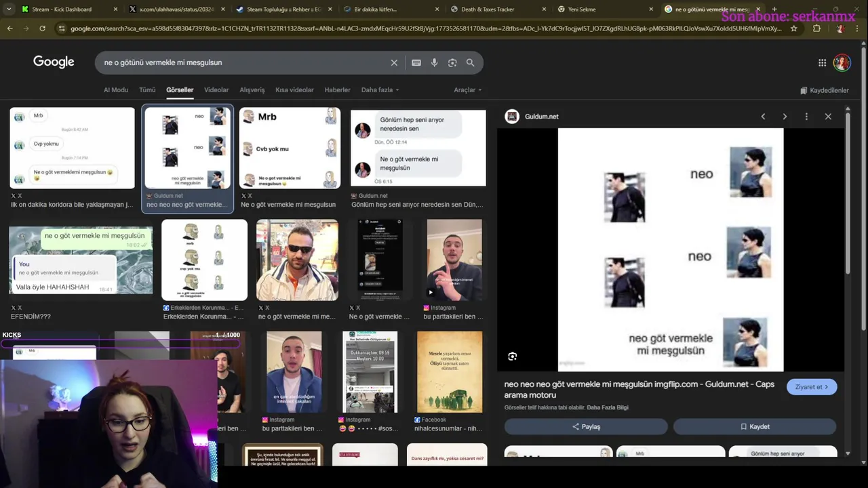Select AI Modu search mode
Image resolution: width=868 pixels, height=488 pixels.
(116, 90)
